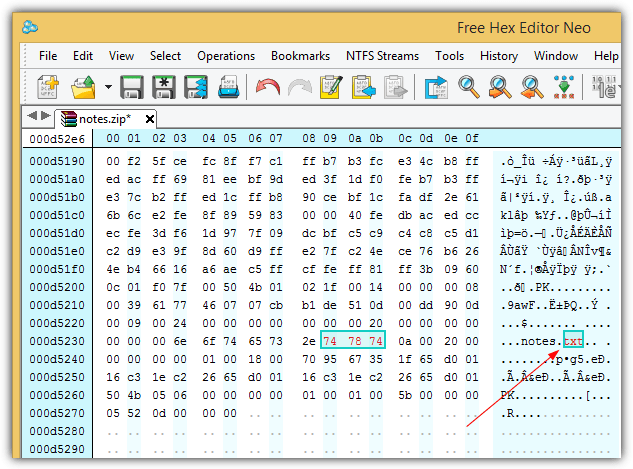Click the Save floppy disk icon
Viewport: 633px width, 469px height.
tap(132, 87)
